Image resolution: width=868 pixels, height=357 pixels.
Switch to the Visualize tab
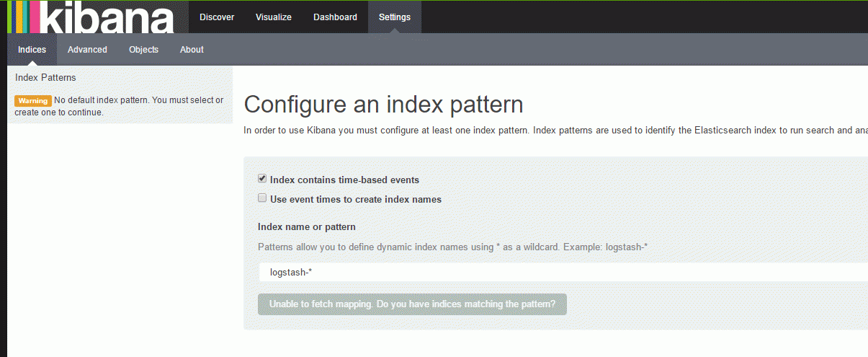coord(274,17)
